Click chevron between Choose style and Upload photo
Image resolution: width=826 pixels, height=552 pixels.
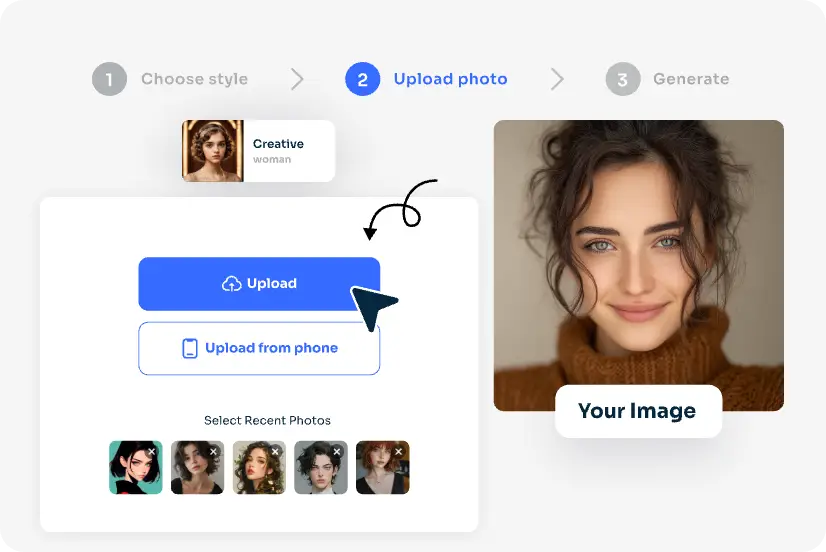[x=297, y=79]
